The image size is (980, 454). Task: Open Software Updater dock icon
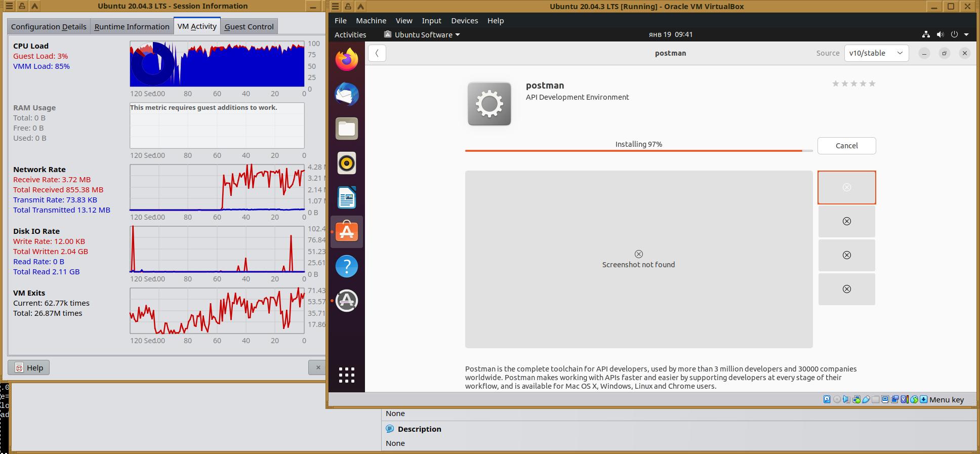pos(347,301)
